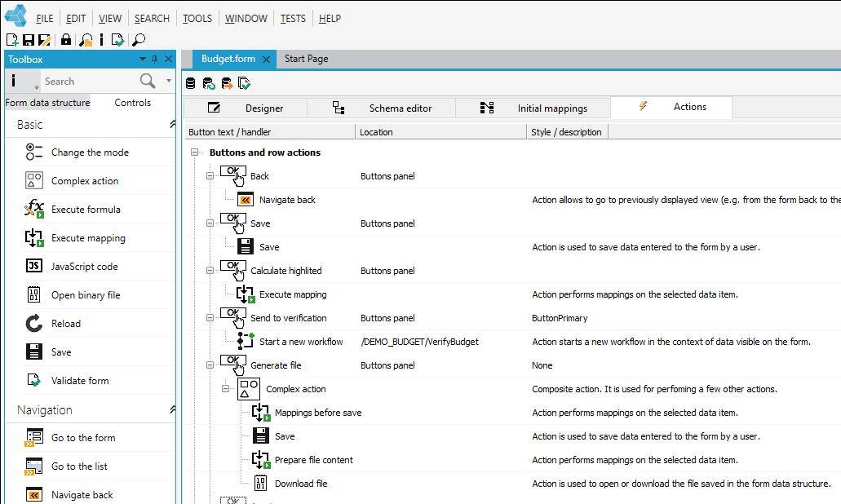841x504 pixels.
Task: Open the TESTS menu
Action: [x=293, y=18]
